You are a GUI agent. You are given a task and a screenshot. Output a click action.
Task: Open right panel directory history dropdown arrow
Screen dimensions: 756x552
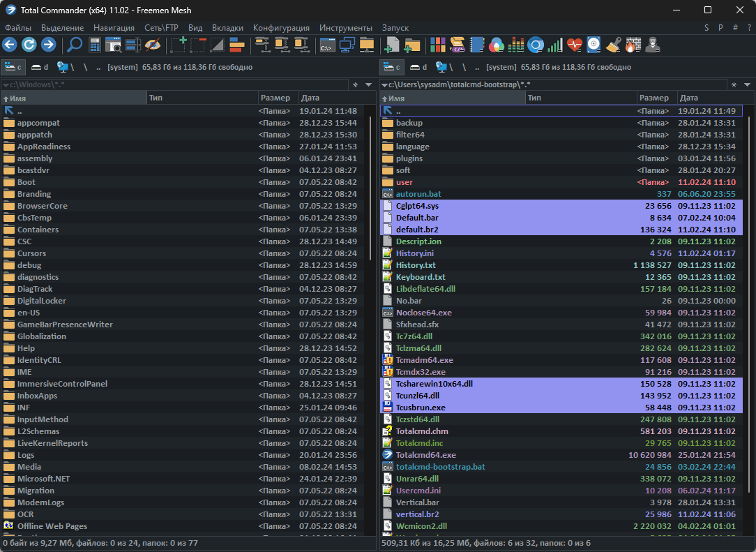[746, 84]
